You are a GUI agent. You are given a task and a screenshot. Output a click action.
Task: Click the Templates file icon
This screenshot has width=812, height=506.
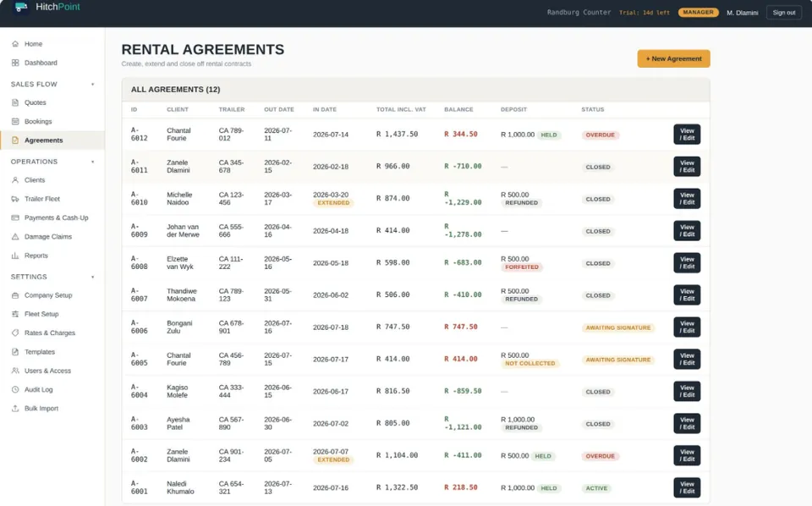[x=15, y=352]
